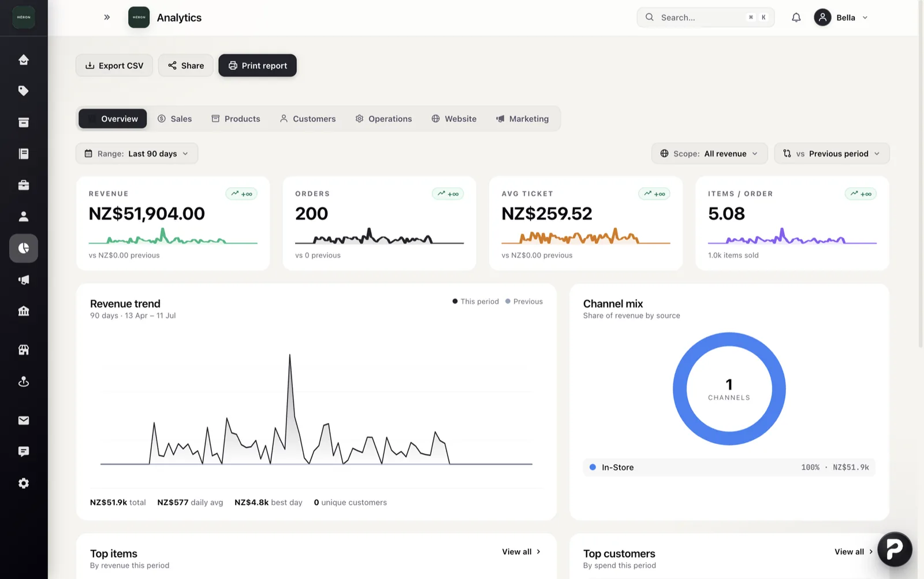Click the 'NZ$4.8k best day' stat
This screenshot has width=924, height=579.
point(269,503)
